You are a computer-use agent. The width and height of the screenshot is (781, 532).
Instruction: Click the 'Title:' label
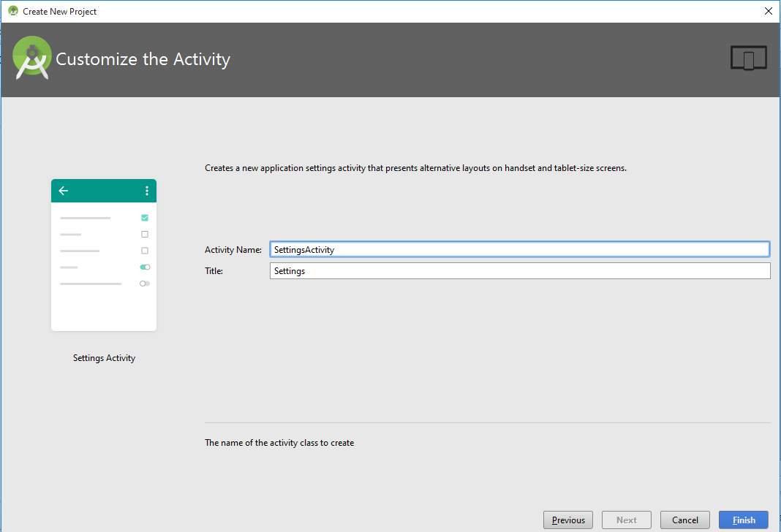tap(214, 271)
